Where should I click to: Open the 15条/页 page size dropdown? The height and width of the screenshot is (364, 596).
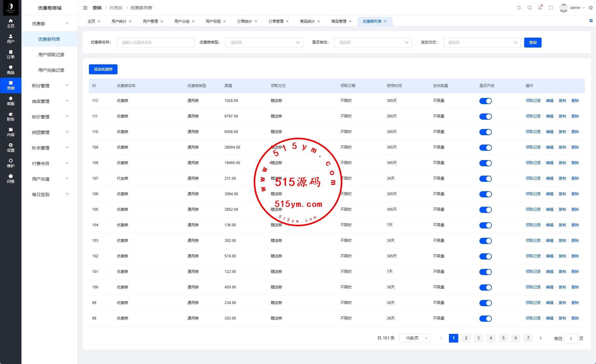414,338
